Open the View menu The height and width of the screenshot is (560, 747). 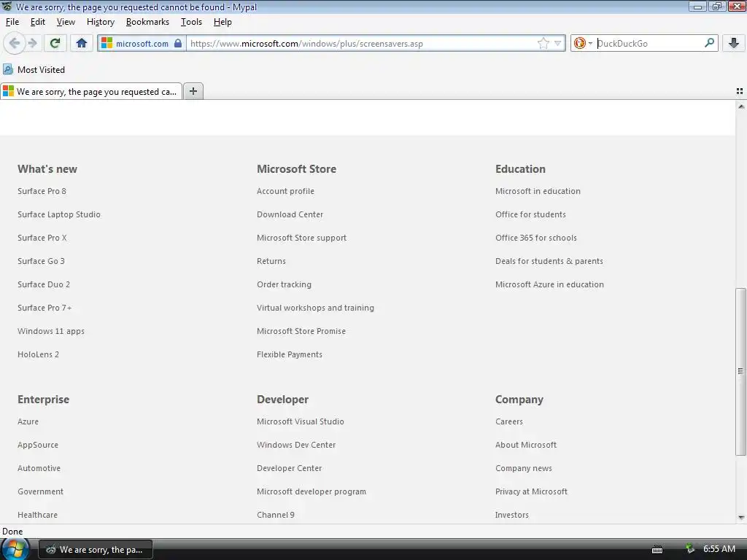(66, 22)
